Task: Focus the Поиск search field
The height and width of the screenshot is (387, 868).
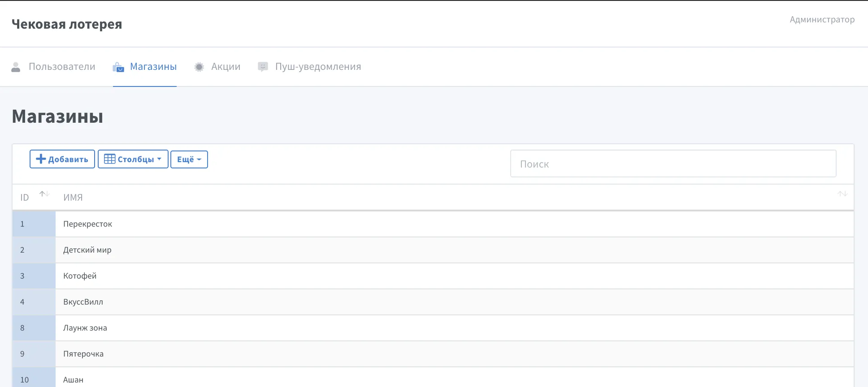Action: (x=673, y=164)
